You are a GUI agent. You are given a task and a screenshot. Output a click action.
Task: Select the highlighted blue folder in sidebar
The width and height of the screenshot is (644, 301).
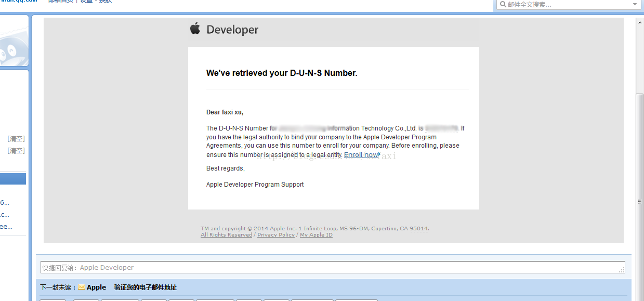13,179
